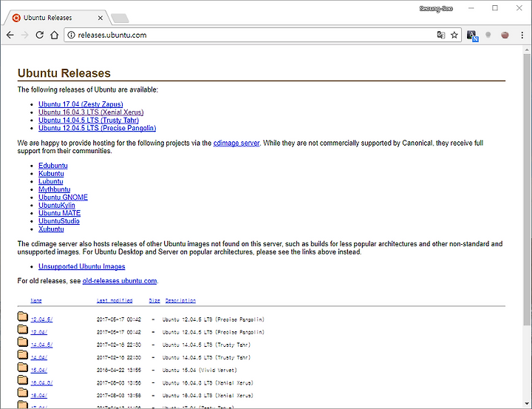Open the Kubuntu project link

click(51, 174)
